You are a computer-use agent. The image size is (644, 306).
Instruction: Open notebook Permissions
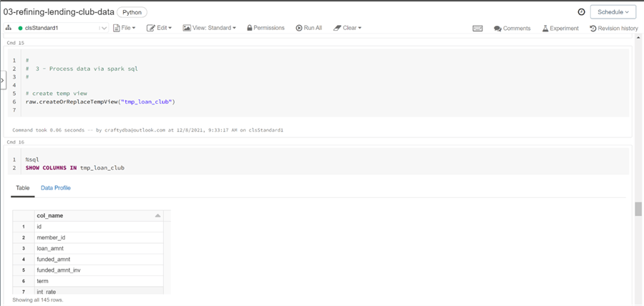[265, 28]
